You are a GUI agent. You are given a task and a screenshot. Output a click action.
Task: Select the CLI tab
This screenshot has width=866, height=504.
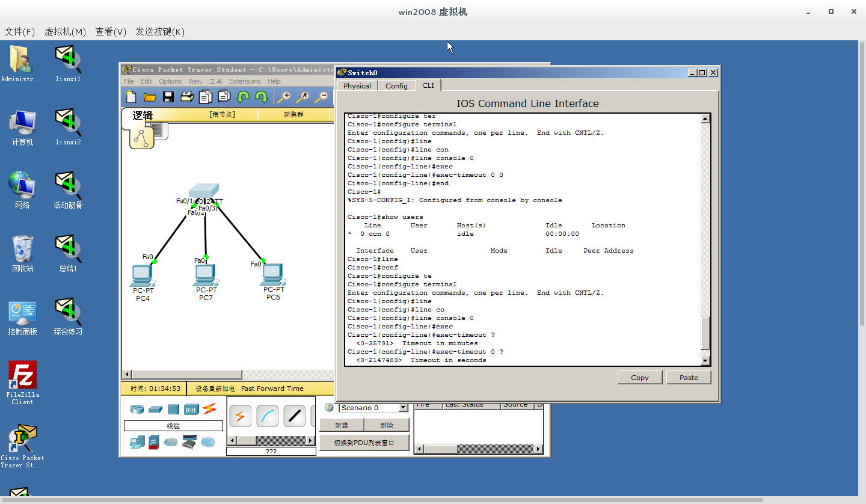428,85
